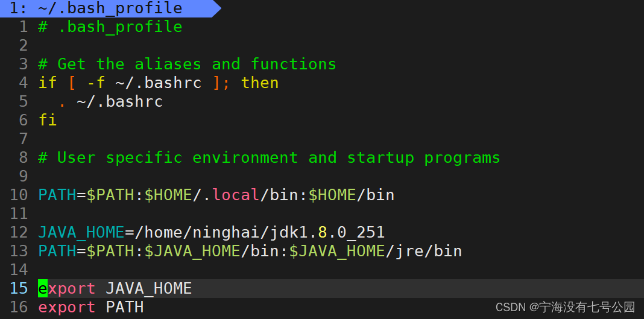Click 'PATH' after export on line 16

tap(125, 307)
